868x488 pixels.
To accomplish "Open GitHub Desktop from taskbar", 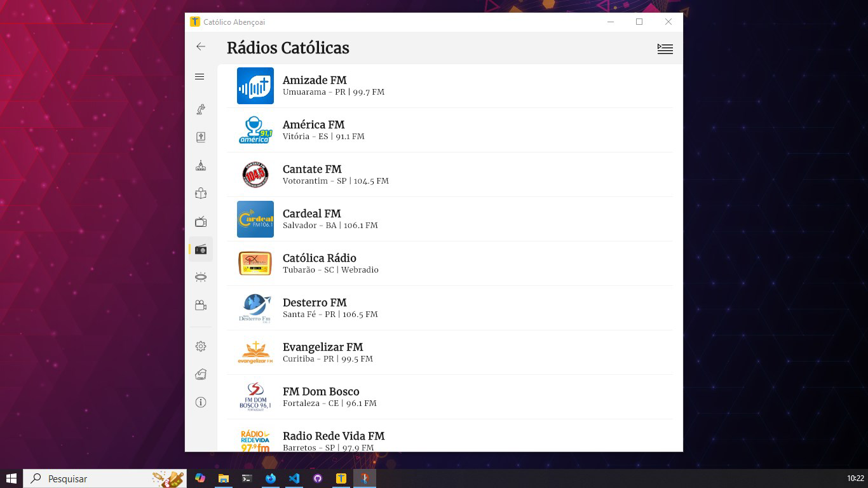I will click(318, 478).
